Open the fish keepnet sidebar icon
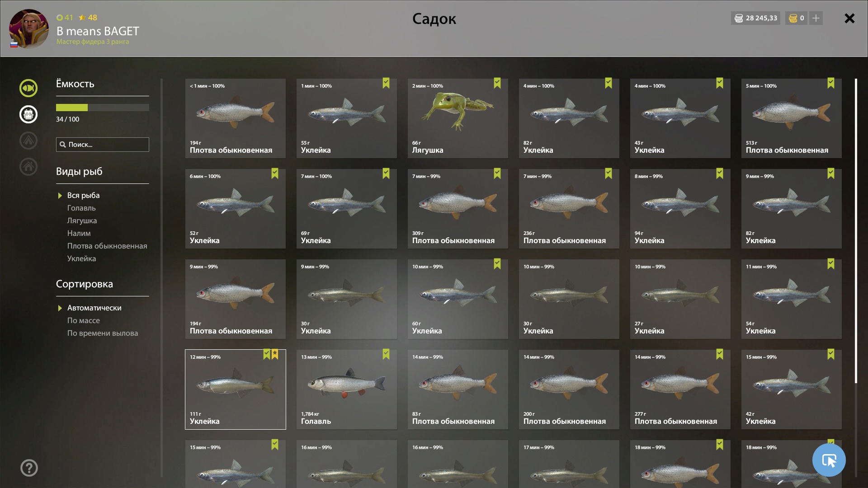868x488 pixels. click(x=28, y=88)
